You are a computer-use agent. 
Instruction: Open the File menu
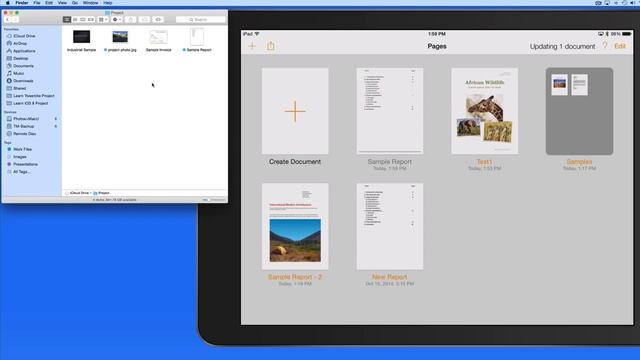(37, 3)
